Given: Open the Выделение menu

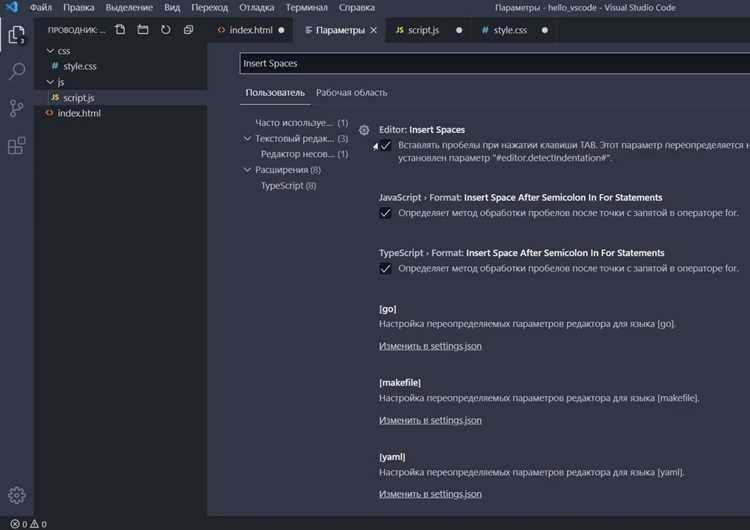Looking at the screenshot, I should 129,7.
